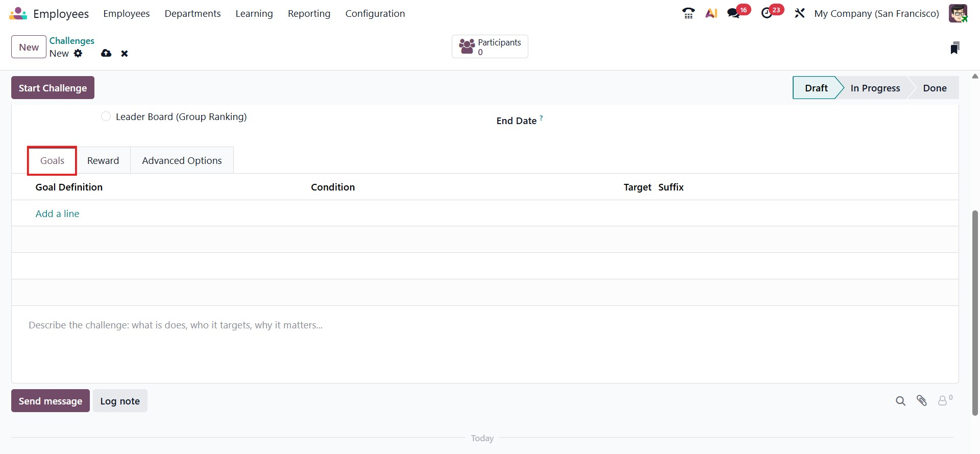Screen dimensions: 980x454
Task: Click the challenge description text field
Action: pos(485,325)
